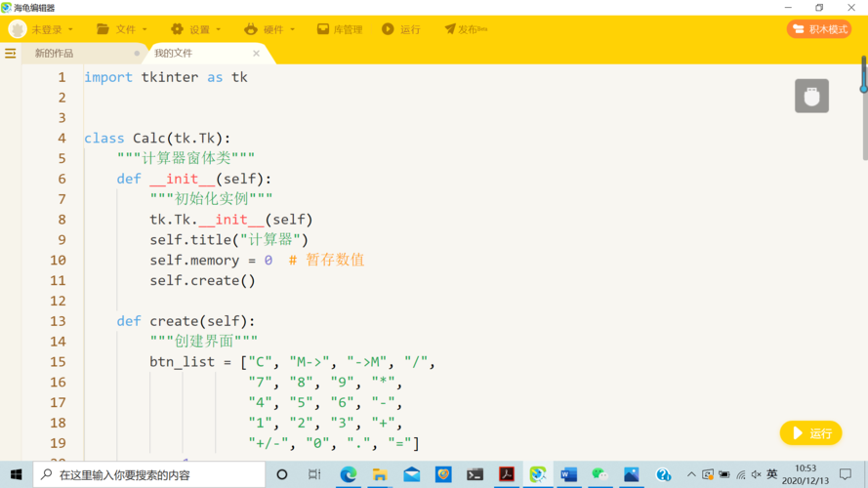Open the help question mark taskbar icon

tap(663, 474)
